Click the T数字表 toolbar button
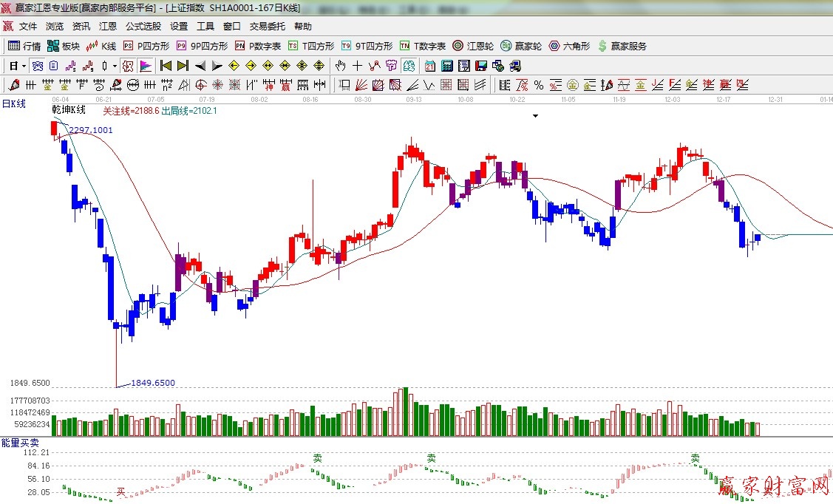Viewport: 833px width, 504px height. tap(423, 46)
